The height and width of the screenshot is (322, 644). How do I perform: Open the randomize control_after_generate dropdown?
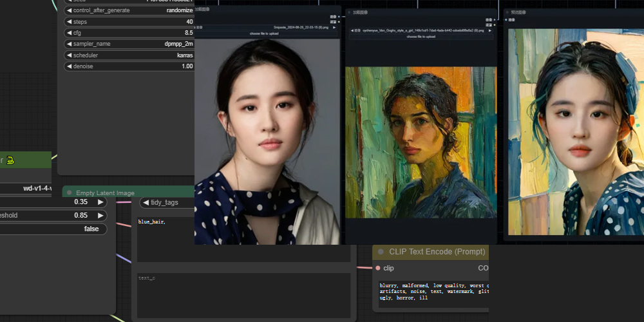click(180, 11)
